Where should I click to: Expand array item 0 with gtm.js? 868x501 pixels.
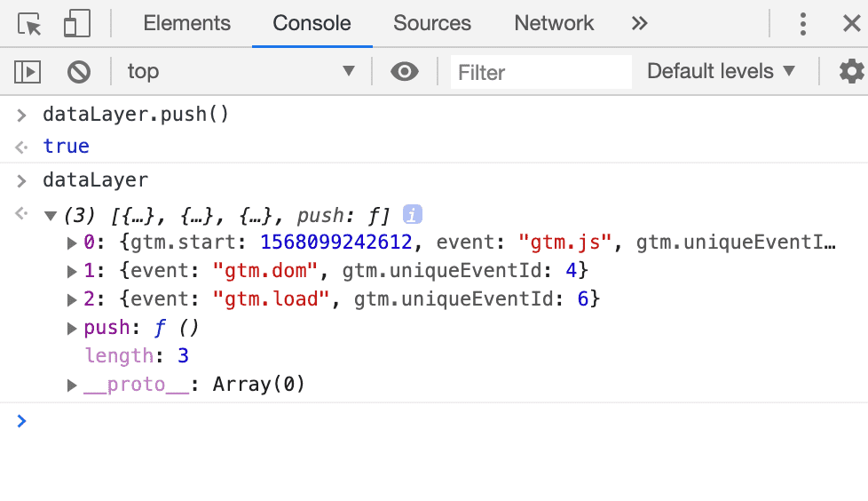[x=72, y=243]
